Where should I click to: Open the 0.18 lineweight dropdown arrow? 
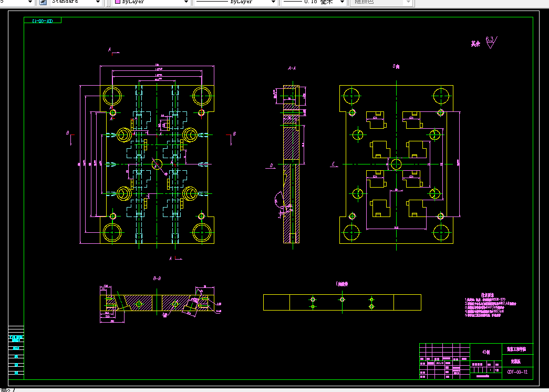(x=343, y=2)
